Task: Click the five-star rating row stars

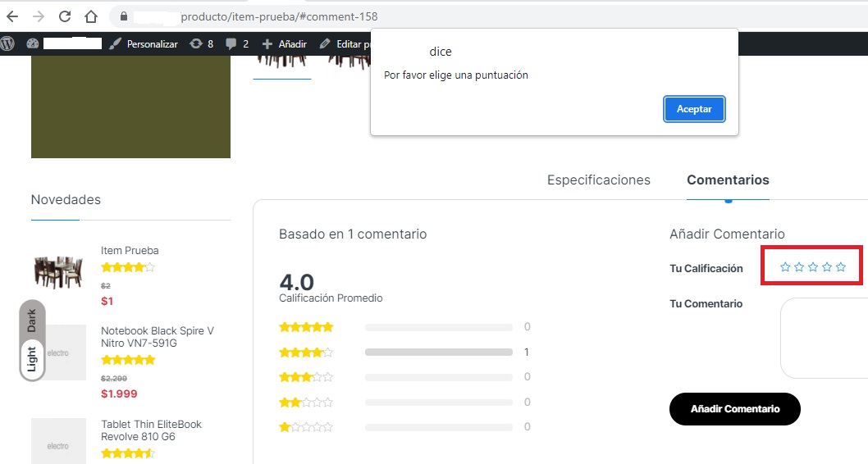Action: click(x=306, y=327)
